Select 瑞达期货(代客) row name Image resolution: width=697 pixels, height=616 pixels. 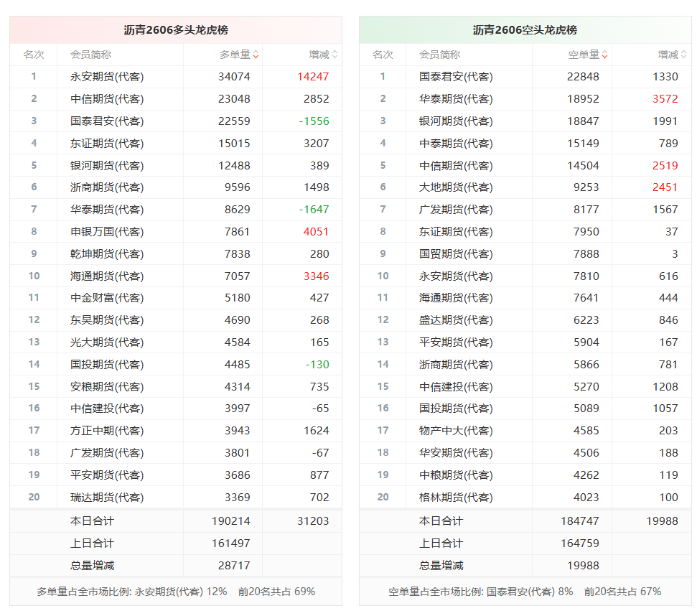[107, 498]
